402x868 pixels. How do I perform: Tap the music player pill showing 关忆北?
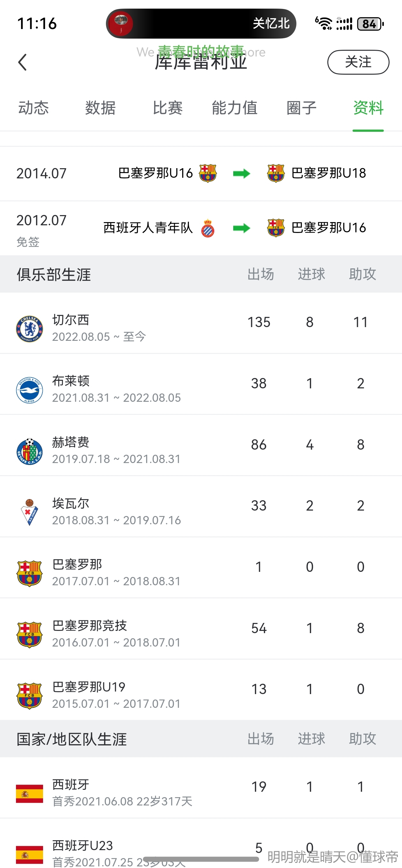201,24
